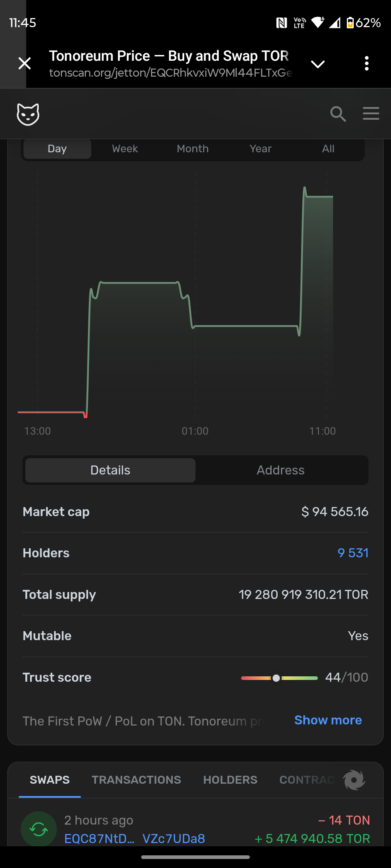The width and height of the screenshot is (391, 868).
Task: Switch chart range to Week
Action: (x=125, y=149)
